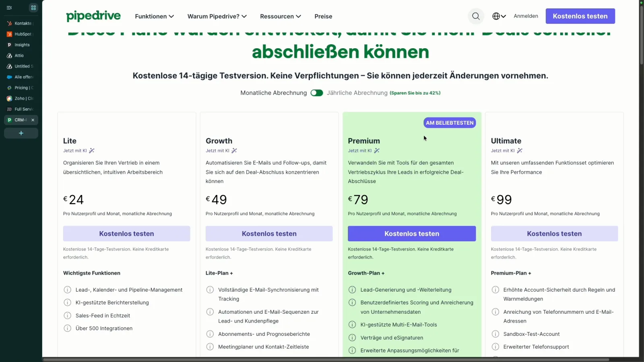
Task: Switch to the Untitled tab
Action: [x=21, y=66]
